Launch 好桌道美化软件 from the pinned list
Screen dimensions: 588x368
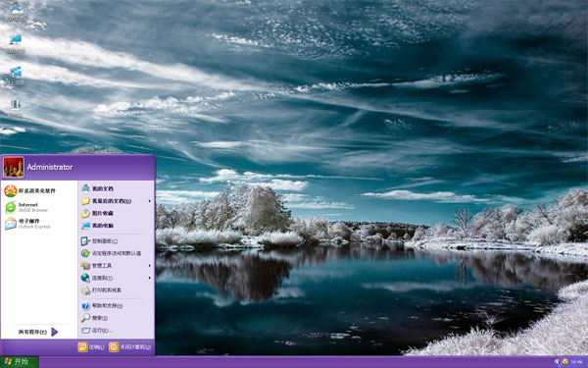tap(39, 190)
